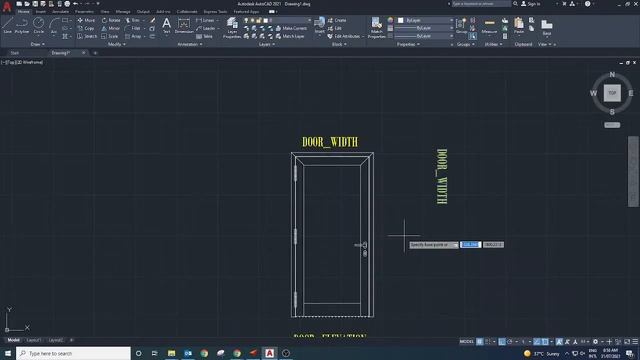Click the Undo arrow in quick access
Viewport: 640px width, 360px height.
point(75,4)
